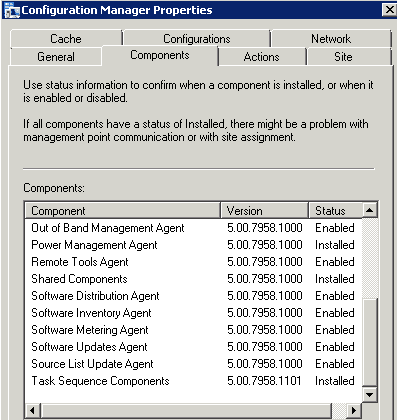Open the Cache tab
Viewport: 397px width, 420px height.
(x=66, y=39)
